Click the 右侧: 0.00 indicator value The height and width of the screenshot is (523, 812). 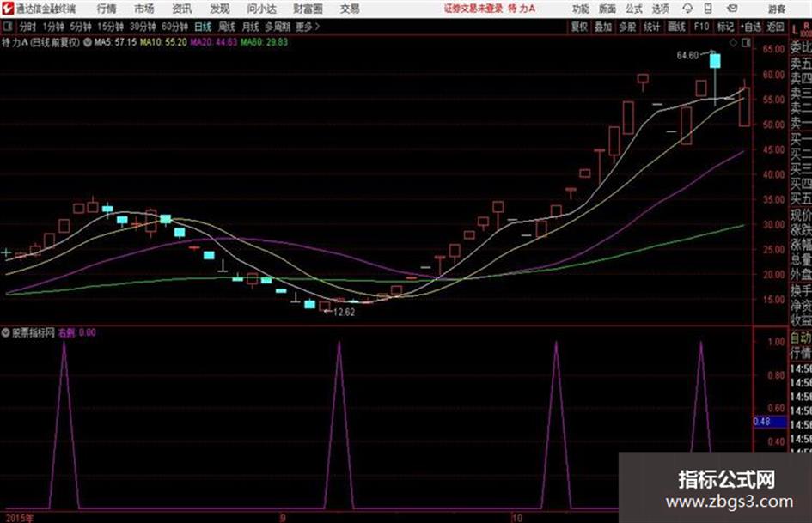pos(76,332)
